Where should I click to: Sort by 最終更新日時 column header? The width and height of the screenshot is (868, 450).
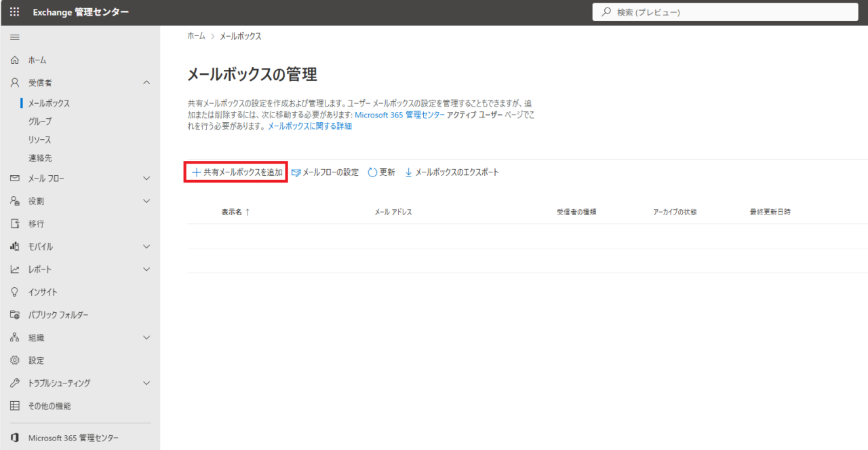coord(770,212)
